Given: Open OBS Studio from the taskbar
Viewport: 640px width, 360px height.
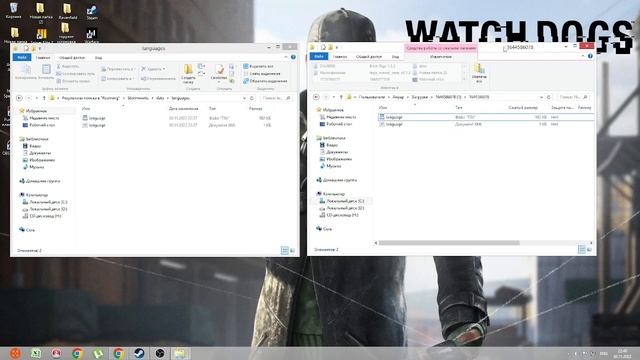Looking at the screenshot, I should click(x=160, y=353).
